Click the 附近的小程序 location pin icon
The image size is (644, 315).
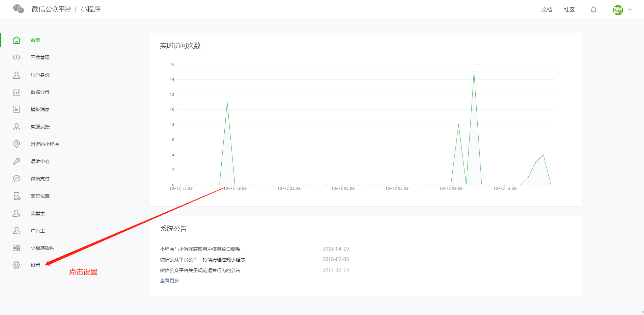[17, 144]
